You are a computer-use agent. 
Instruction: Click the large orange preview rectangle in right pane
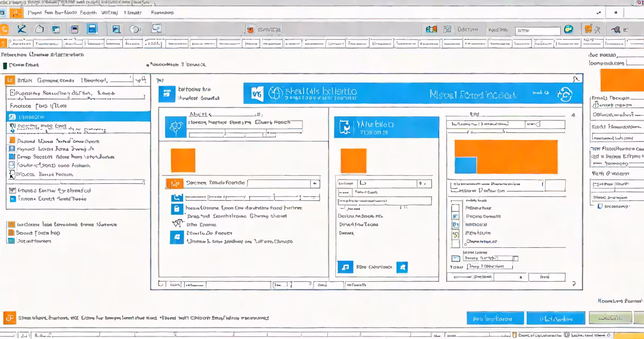506,157
